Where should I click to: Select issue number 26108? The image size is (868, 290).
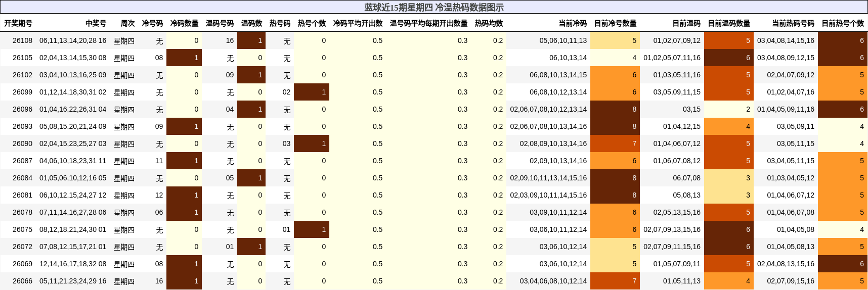pyautogui.click(x=22, y=40)
